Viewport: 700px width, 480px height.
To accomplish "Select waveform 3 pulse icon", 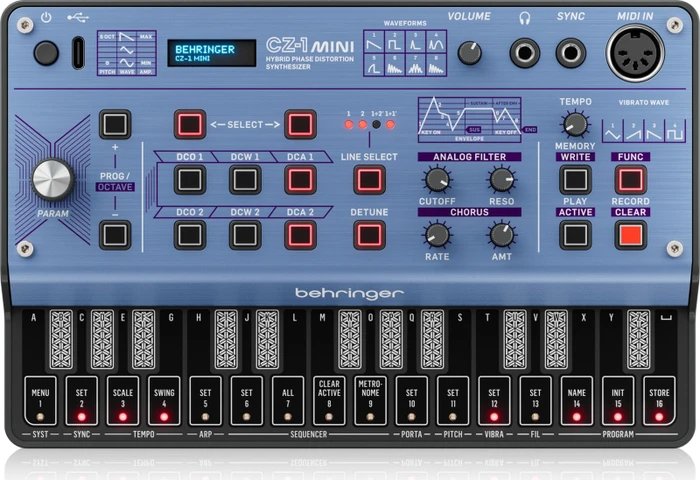I will (x=416, y=42).
